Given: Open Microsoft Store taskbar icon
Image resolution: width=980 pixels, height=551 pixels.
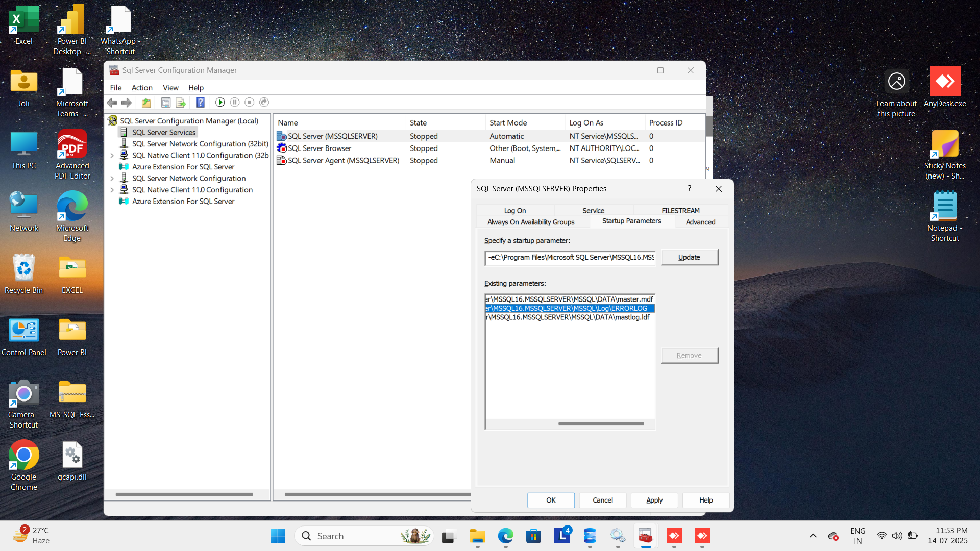Looking at the screenshot, I should point(533,536).
